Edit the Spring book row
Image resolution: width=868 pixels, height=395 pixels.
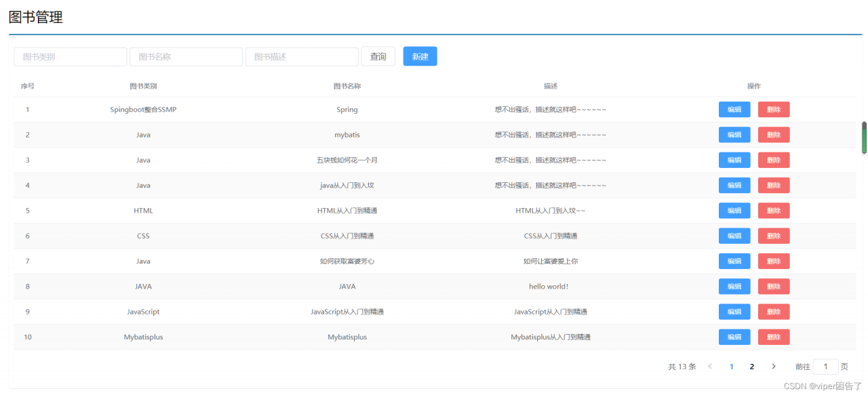734,110
